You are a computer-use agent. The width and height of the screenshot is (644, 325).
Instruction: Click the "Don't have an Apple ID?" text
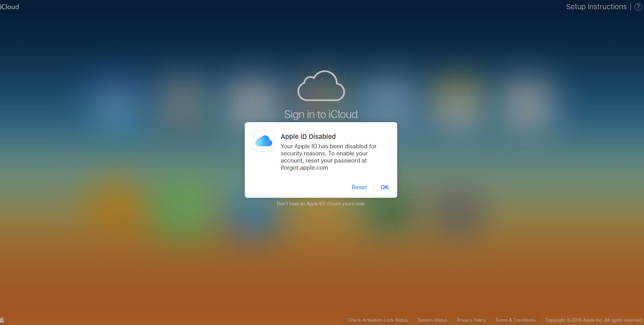tap(301, 204)
